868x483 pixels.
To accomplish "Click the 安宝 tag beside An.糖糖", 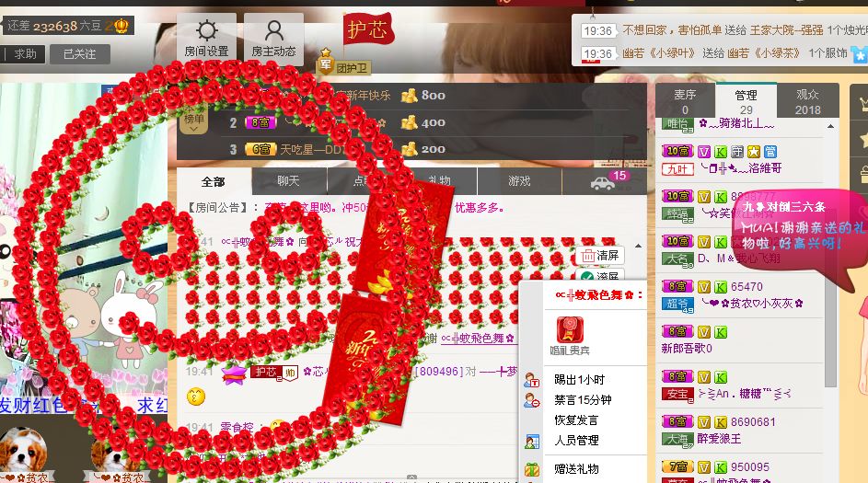I will click(677, 394).
